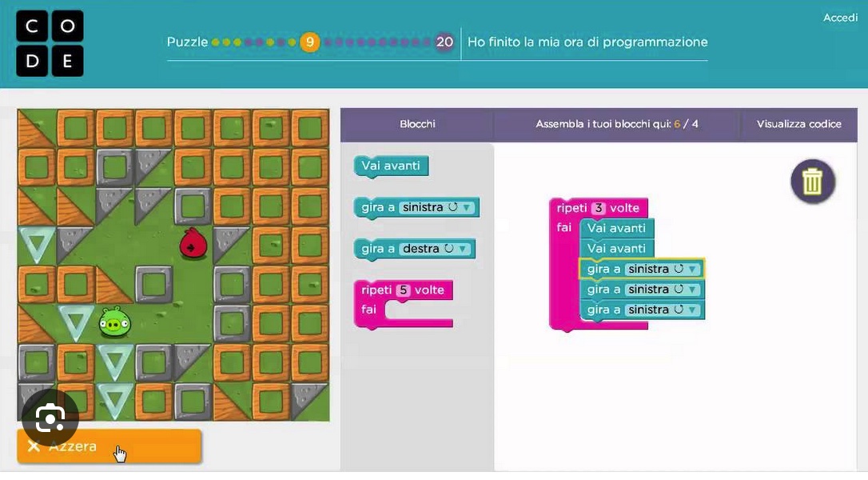The height and width of the screenshot is (480, 868).
Task: Select the 'Vai avanti' block in toolbox
Action: pyautogui.click(x=391, y=166)
